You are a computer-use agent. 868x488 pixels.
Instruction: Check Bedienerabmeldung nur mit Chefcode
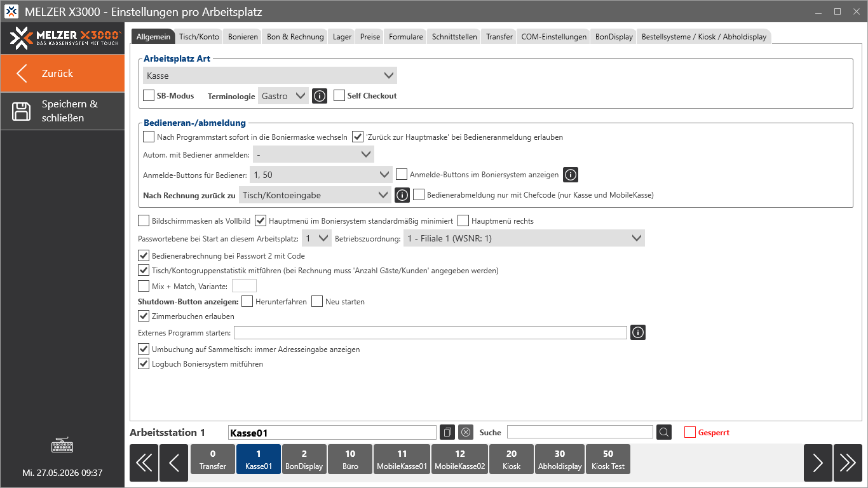click(x=419, y=195)
